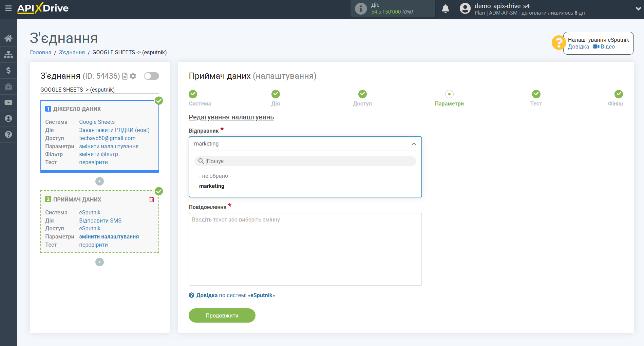Click receiver змінити налаштування link
The height and width of the screenshot is (346, 644).
coord(109,237)
